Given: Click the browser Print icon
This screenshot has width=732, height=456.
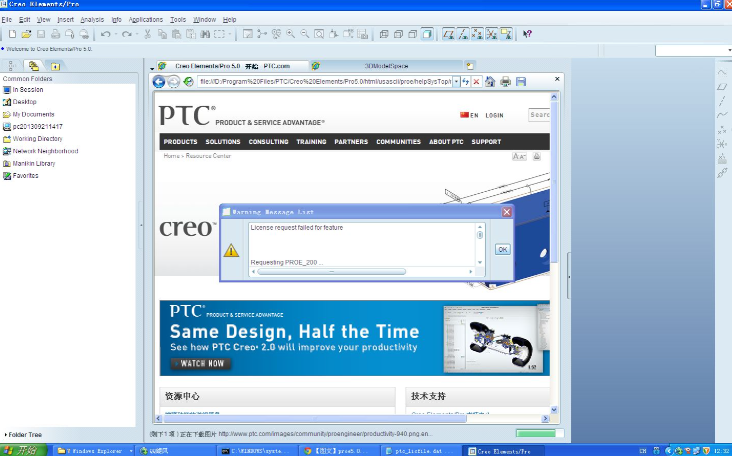Looking at the screenshot, I should point(505,82).
